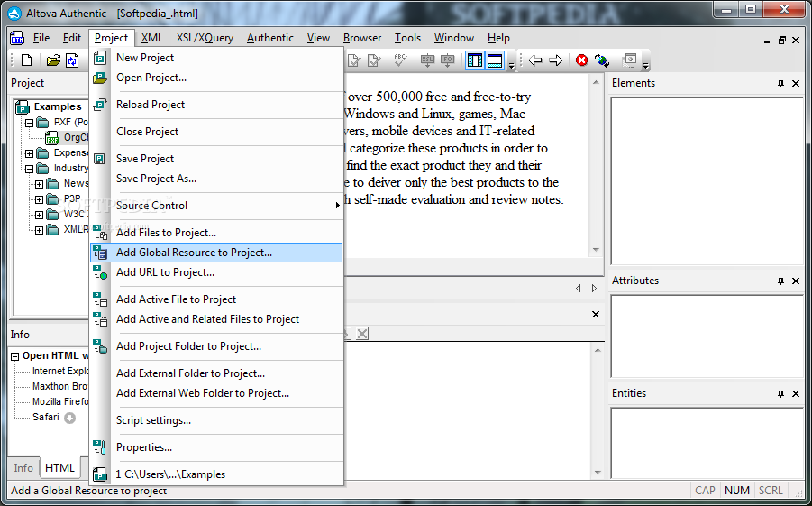The image size is (812, 506).
Task: Expand the P3P folder in project tree
Action: [39, 199]
